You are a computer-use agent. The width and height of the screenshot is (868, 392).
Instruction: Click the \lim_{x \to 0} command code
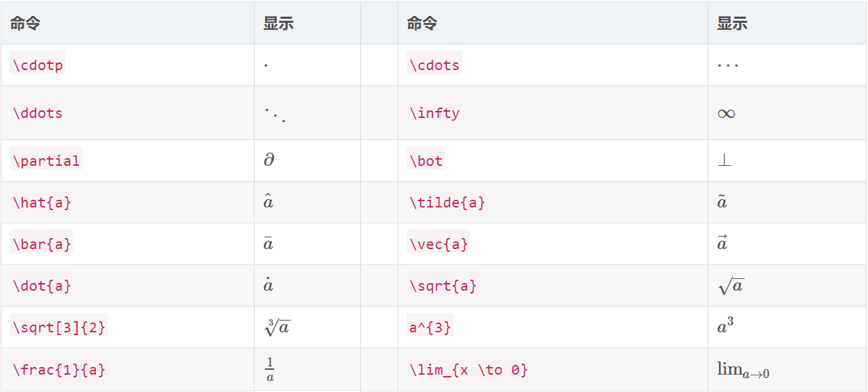[x=468, y=369]
